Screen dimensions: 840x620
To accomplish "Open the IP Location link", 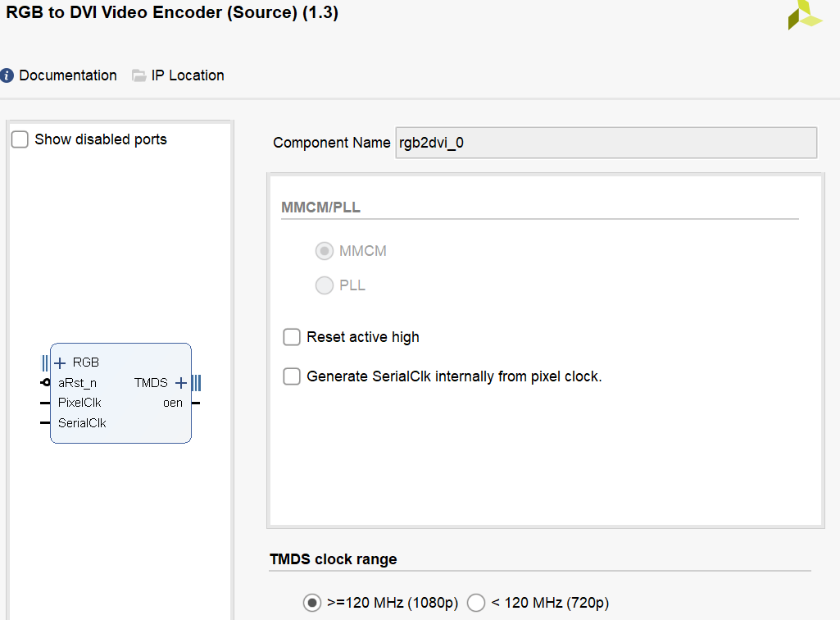I will 188,75.
